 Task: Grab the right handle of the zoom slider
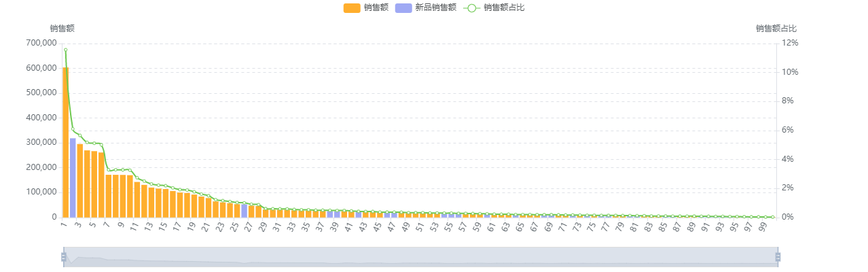pyautogui.click(x=778, y=257)
